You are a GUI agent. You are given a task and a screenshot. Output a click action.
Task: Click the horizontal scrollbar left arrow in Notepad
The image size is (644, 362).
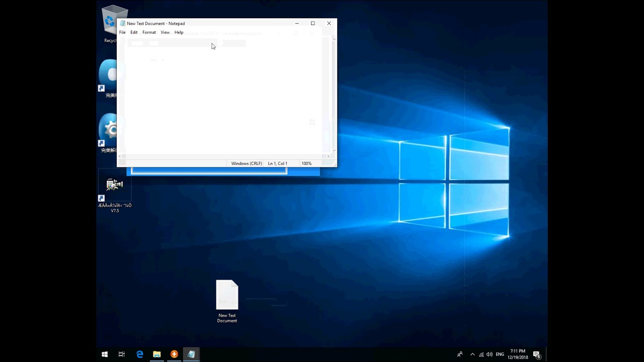pos(120,156)
